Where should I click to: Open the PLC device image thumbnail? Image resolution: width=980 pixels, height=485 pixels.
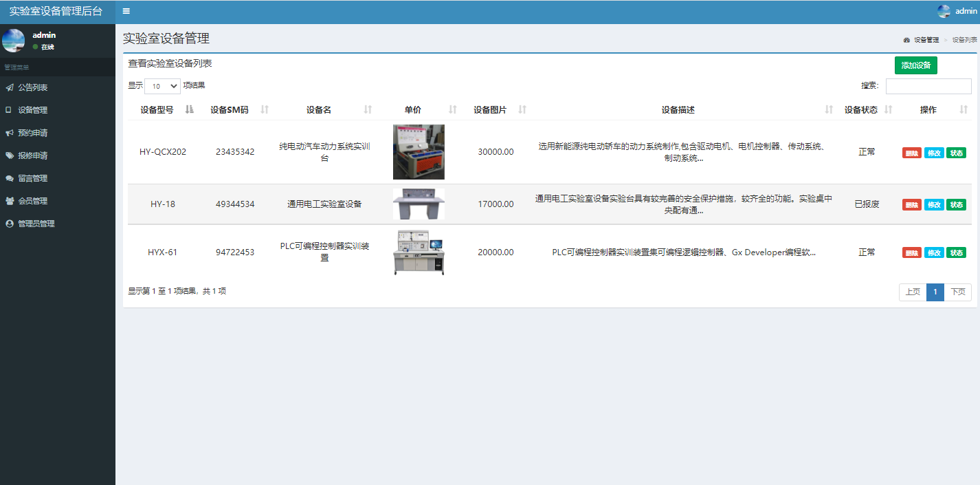point(419,252)
